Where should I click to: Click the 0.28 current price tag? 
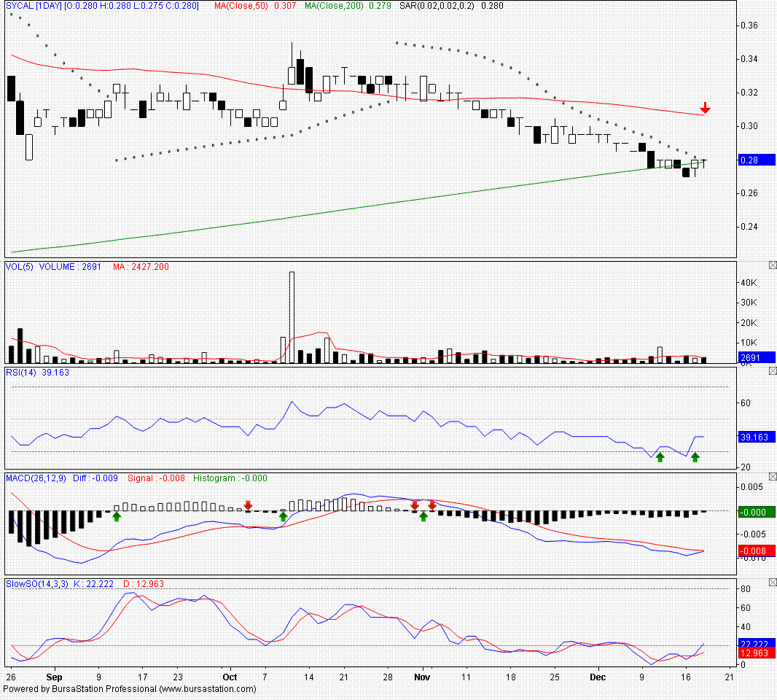click(x=756, y=160)
